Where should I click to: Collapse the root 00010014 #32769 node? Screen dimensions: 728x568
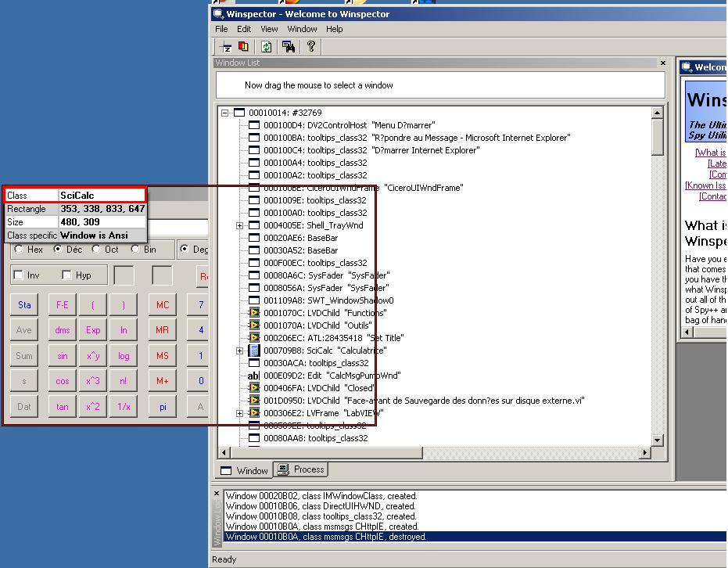pyautogui.click(x=224, y=113)
